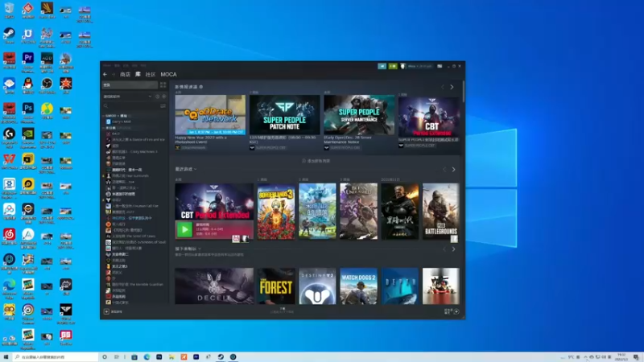
Task: Collapse the GMOD category in sidebar
Action: click(104, 116)
